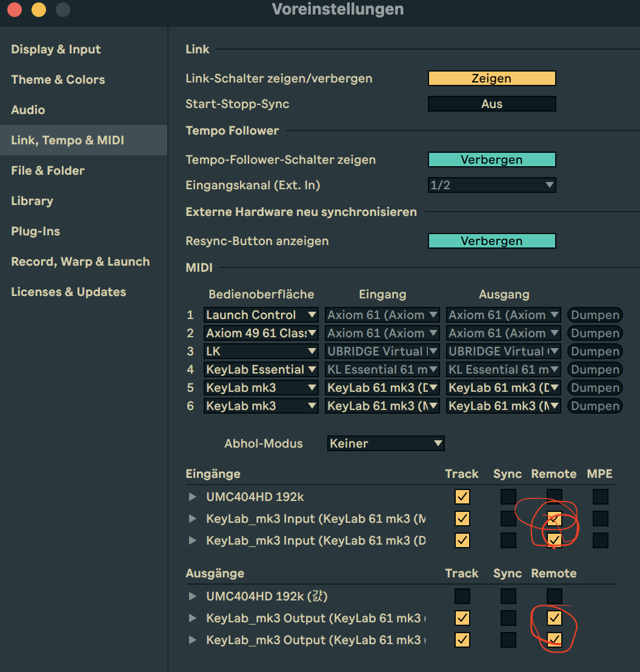
Task: Expand first KeyLab_mk3 Input (M) entry
Action: coord(192,519)
